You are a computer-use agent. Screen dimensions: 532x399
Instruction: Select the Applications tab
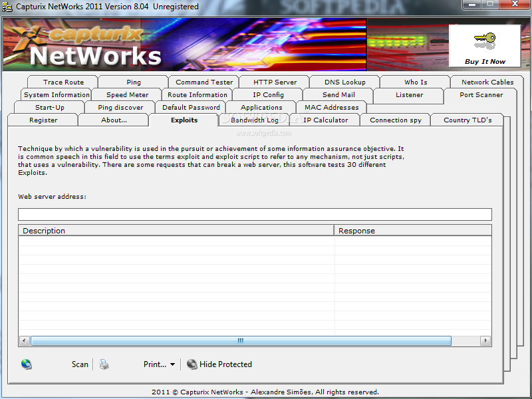pyautogui.click(x=261, y=107)
